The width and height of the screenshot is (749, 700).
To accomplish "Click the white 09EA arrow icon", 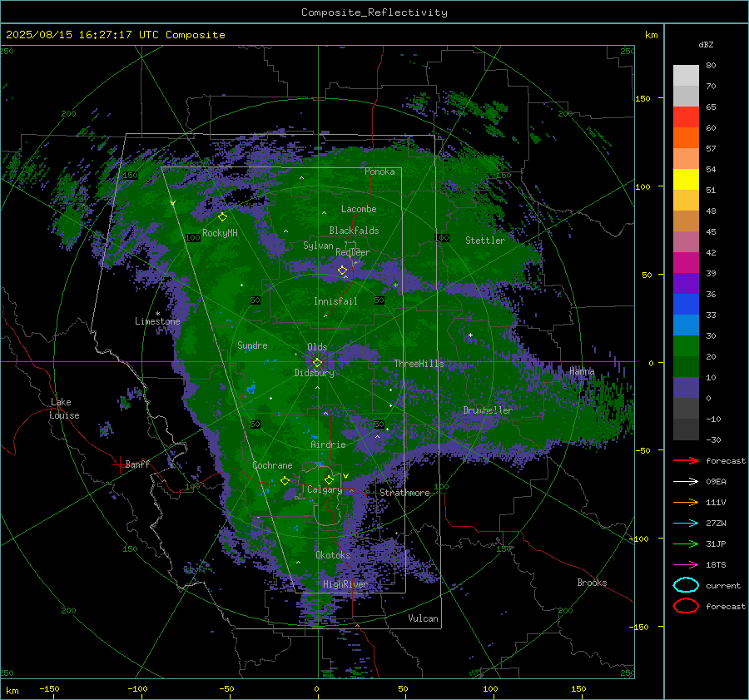I will (x=686, y=482).
